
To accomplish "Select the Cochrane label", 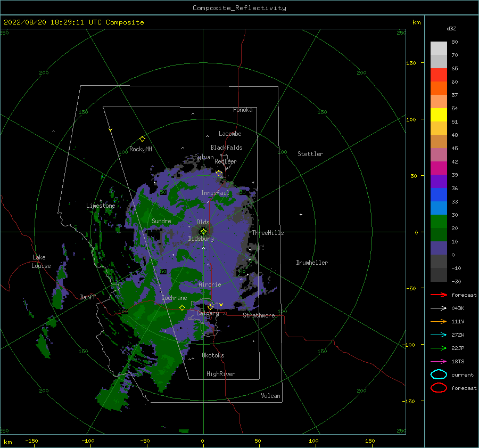I will coord(174,298).
